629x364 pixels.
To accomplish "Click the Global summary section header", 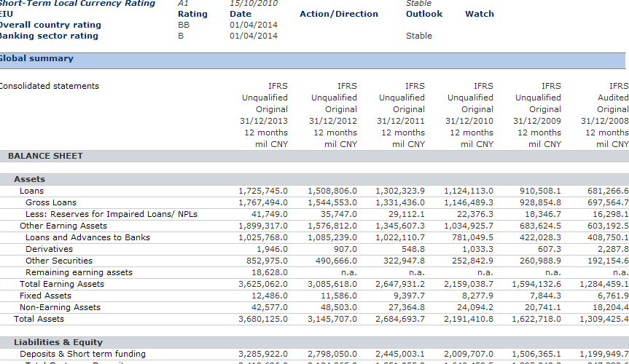I will click(36, 58).
